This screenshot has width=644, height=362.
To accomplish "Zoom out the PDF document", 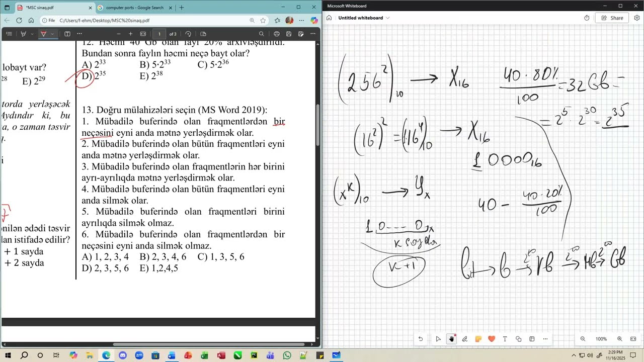I will 119,34.
